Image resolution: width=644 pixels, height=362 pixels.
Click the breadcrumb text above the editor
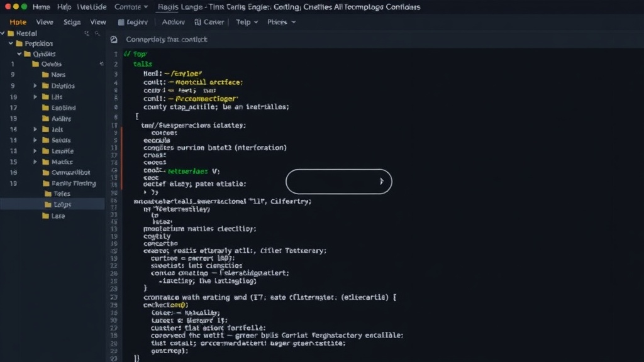(166, 40)
